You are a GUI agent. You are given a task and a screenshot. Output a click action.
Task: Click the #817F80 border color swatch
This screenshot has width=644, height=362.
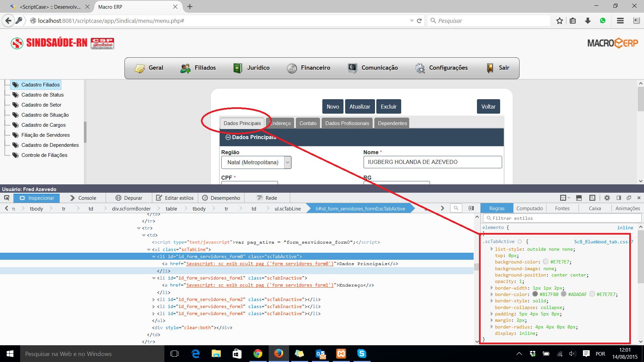[x=535, y=294]
